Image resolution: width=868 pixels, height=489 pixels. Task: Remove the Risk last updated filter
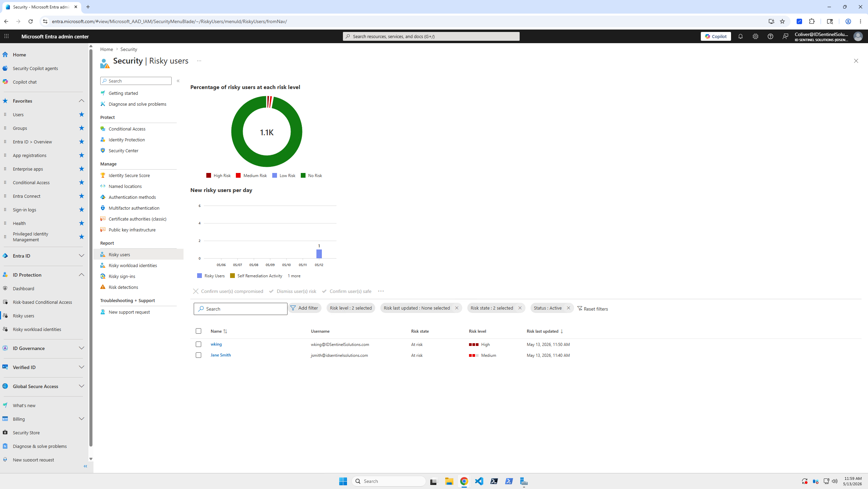click(457, 308)
